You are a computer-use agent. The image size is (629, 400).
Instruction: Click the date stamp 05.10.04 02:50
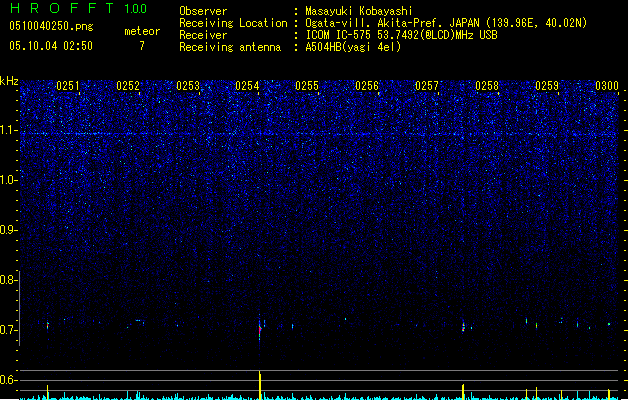click(x=51, y=46)
